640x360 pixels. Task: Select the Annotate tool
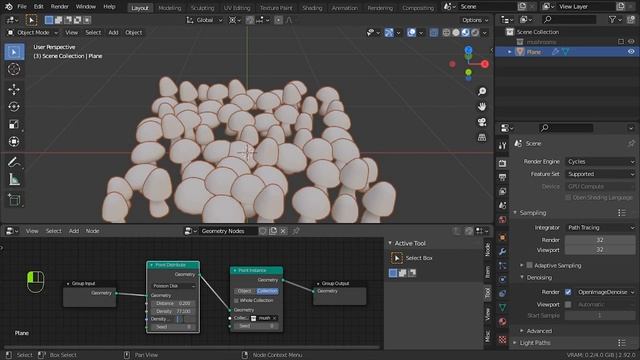(14, 162)
